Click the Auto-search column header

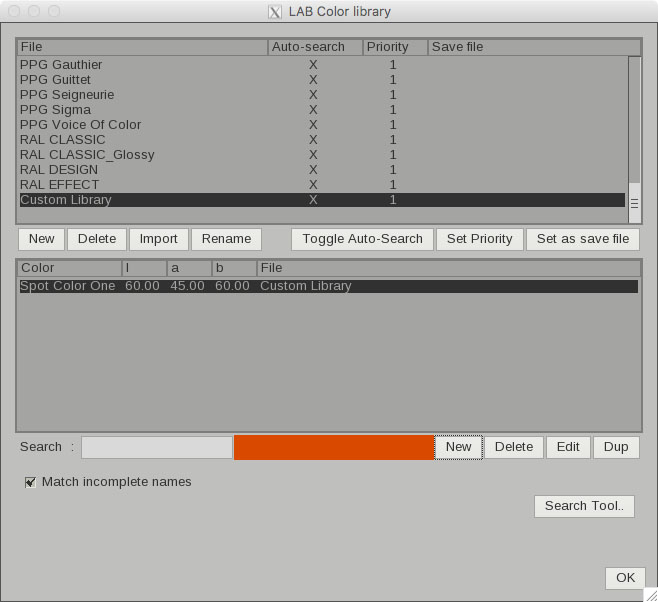tap(314, 47)
